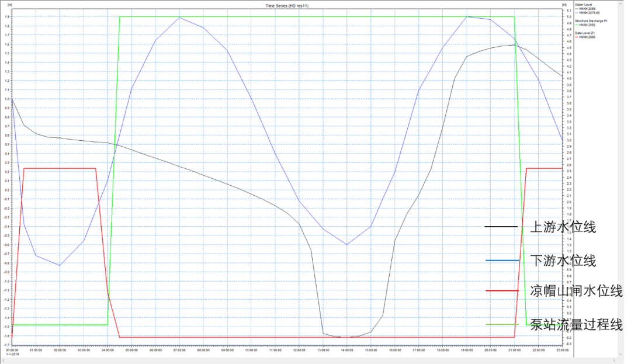
Task: Select the HNKH 2078.65 water level legend entry
Action: click(x=590, y=13)
